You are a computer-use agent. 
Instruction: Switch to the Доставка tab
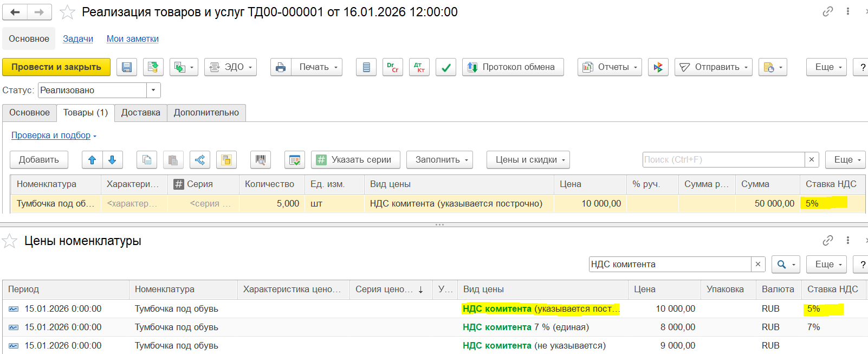140,113
